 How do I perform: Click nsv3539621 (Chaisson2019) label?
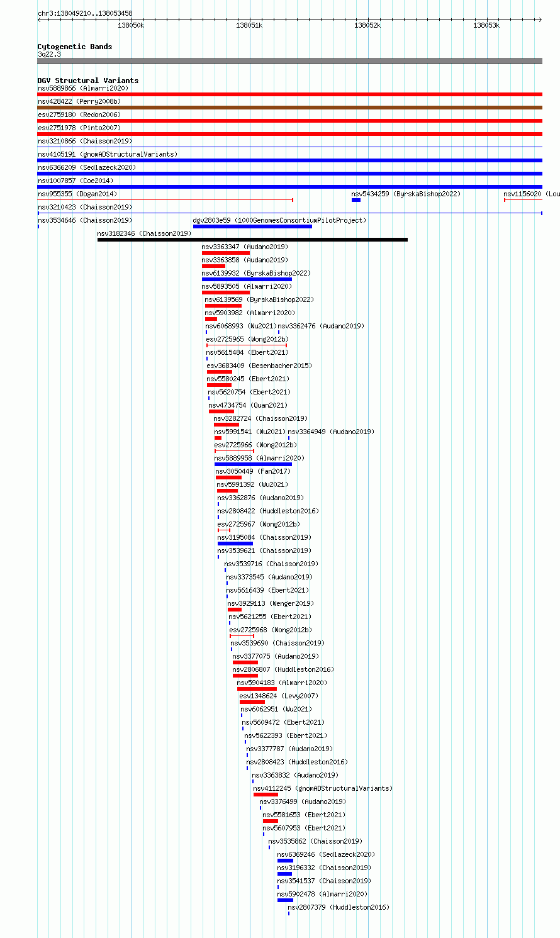pyautogui.click(x=264, y=550)
